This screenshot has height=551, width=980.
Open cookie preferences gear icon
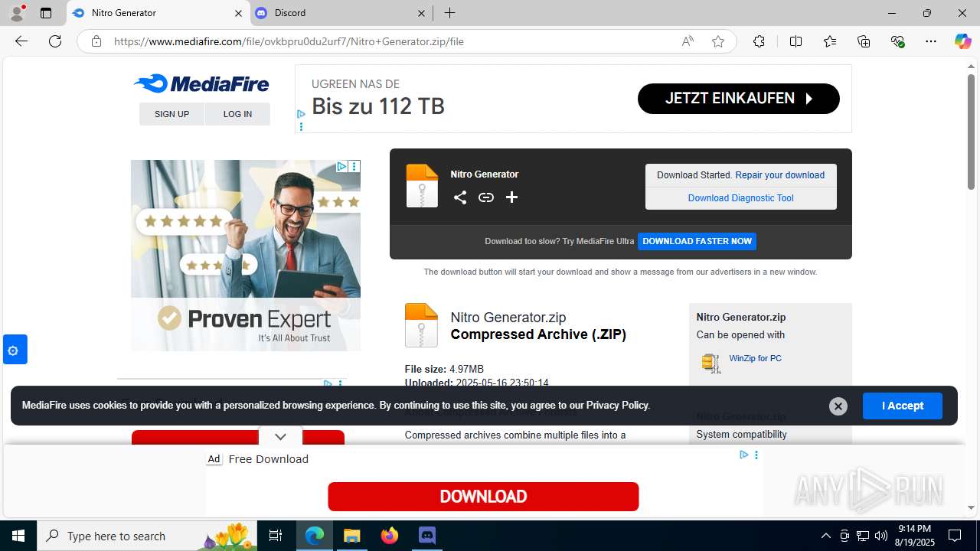coord(13,350)
